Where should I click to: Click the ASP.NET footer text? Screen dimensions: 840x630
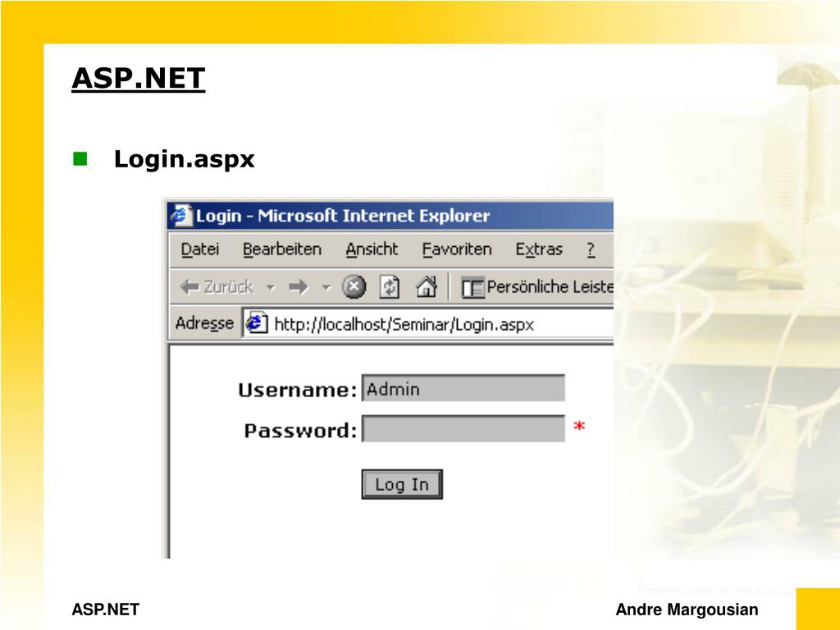pos(106,609)
